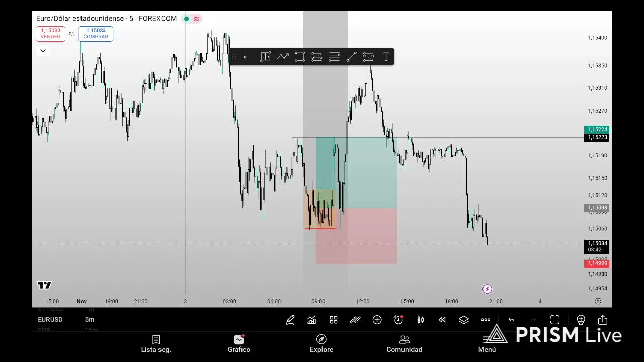Screen dimensions: 644x362
Task: Grab the drawing toolbar drag handle
Action: coord(234,57)
